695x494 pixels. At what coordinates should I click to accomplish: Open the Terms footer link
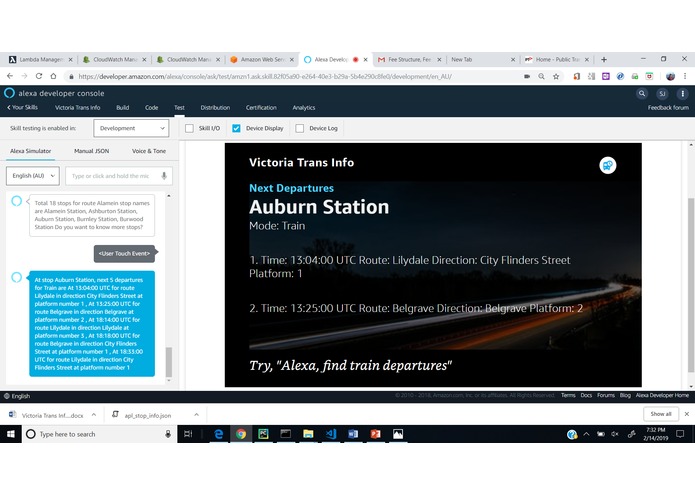[568, 395]
